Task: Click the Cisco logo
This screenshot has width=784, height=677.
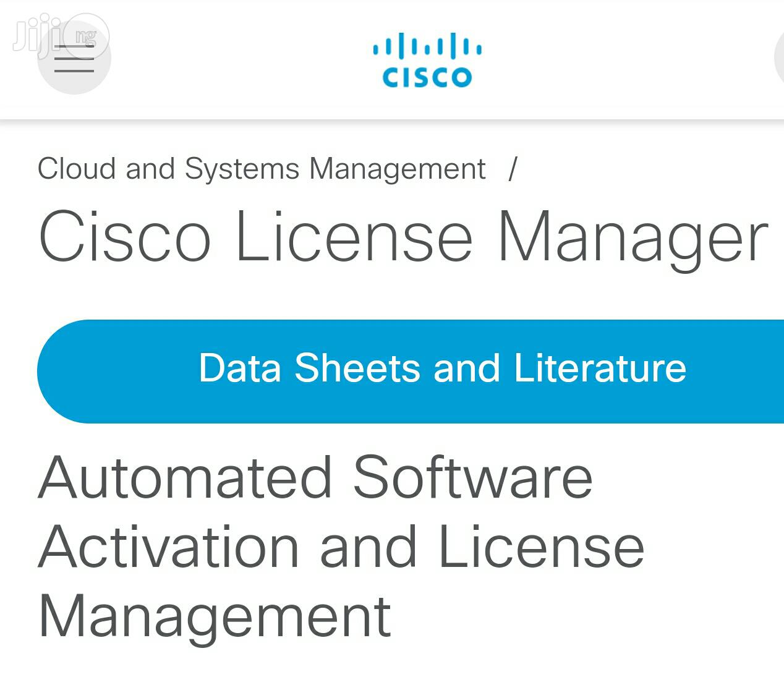Action: (x=427, y=60)
